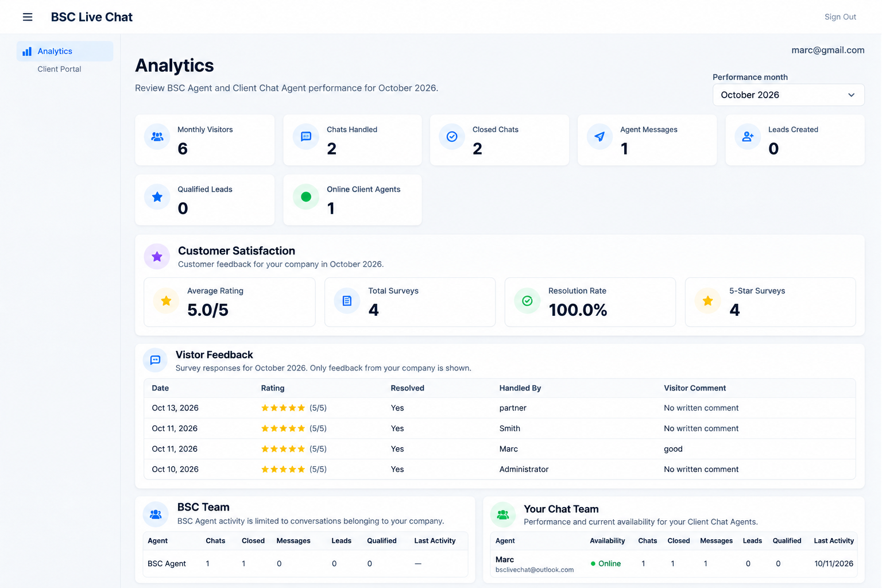Click the 'Administrator' handled-by cell
Image resolution: width=882 pixels, height=588 pixels.
[524, 470]
